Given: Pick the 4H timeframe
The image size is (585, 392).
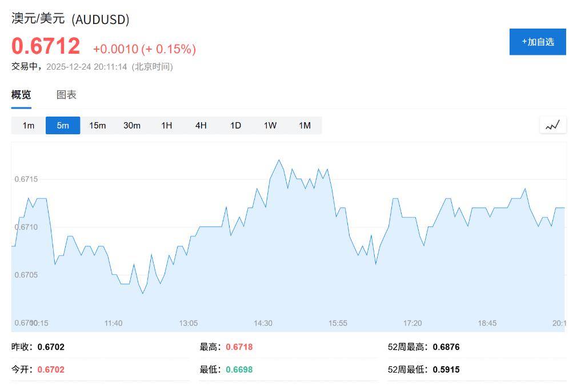Looking at the screenshot, I should pyautogui.click(x=201, y=125).
